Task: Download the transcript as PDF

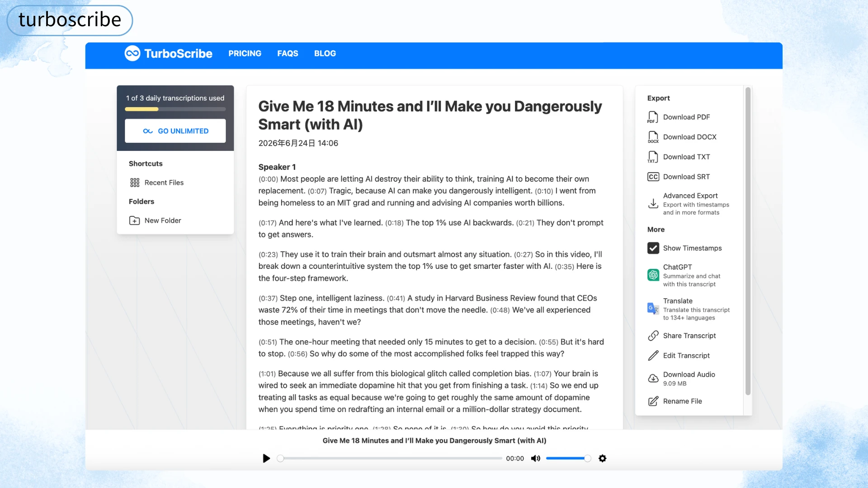Action: pyautogui.click(x=686, y=117)
